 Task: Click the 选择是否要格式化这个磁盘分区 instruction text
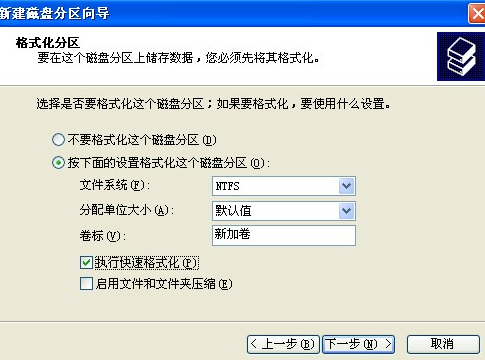tap(120, 104)
